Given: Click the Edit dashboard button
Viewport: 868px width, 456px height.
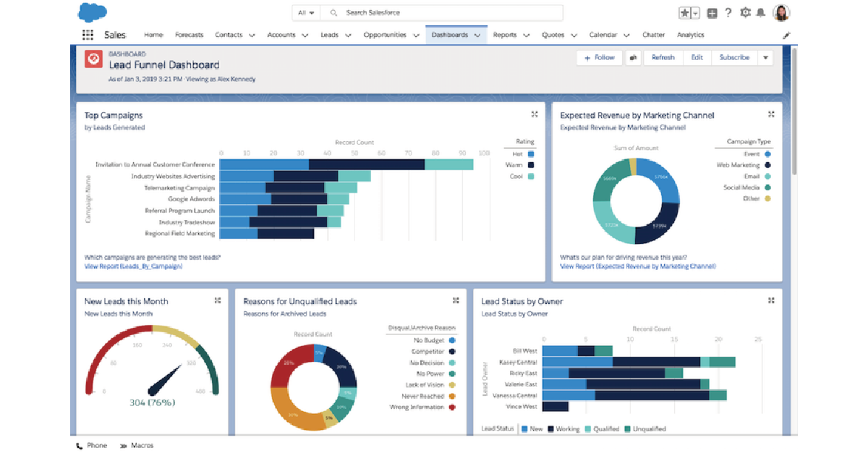Looking at the screenshot, I should tap(697, 58).
